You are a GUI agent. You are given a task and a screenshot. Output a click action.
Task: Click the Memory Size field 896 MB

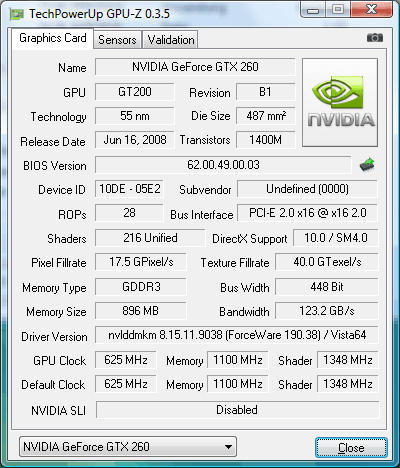click(x=141, y=311)
